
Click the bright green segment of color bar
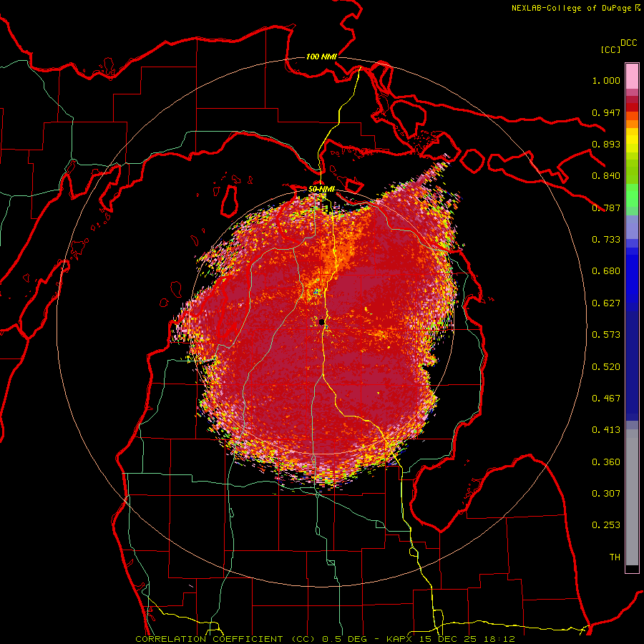[x=632, y=195]
